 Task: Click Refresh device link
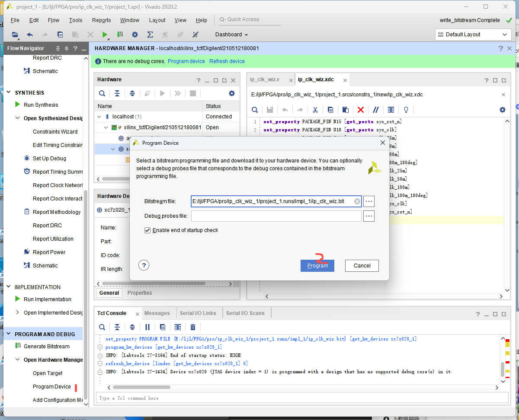click(x=227, y=61)
